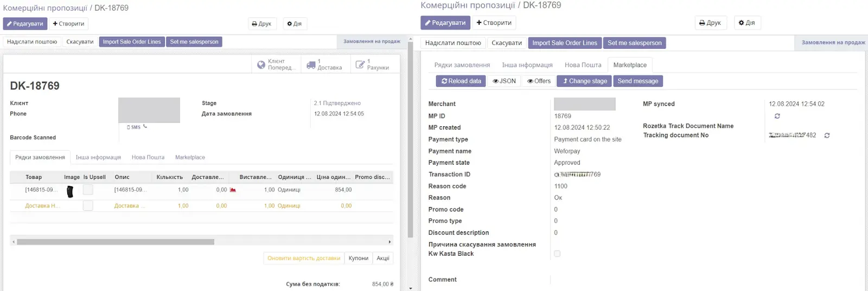Click right arrow of order lines scrollbar
The width and height of the screenshot is (868, 291).
pyautogui.click(x=390, y=242)
